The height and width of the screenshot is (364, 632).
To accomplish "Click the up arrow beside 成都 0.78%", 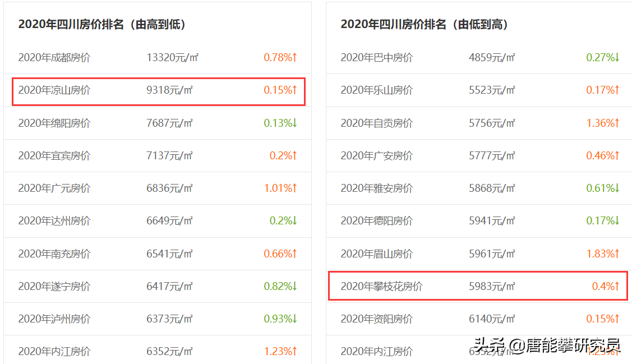I will click(x=296, y=57).
